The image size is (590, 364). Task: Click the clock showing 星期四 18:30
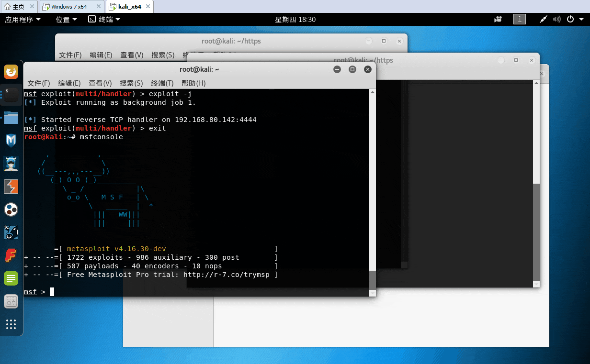click(295, 20)
